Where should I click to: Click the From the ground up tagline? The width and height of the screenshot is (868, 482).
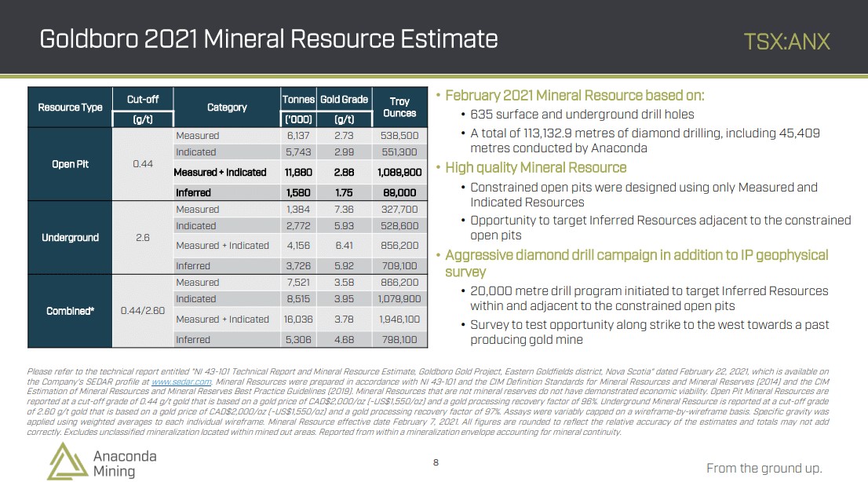tap(764, 468)
